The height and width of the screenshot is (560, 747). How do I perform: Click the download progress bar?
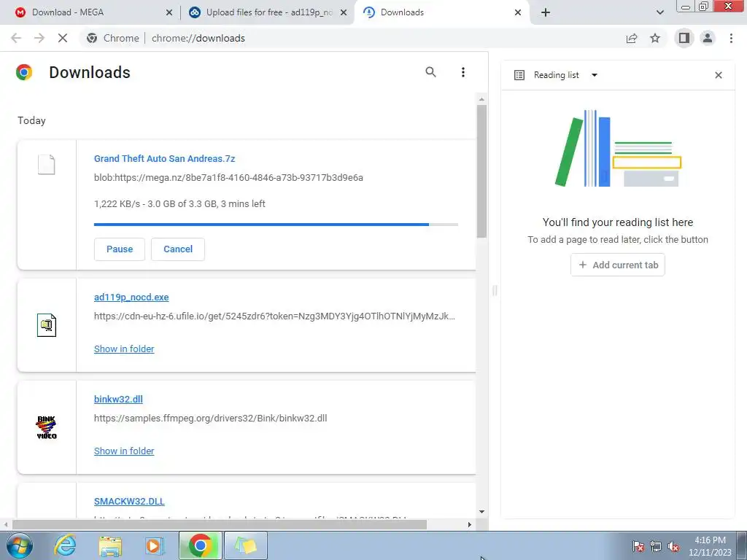tap(276, 225)
